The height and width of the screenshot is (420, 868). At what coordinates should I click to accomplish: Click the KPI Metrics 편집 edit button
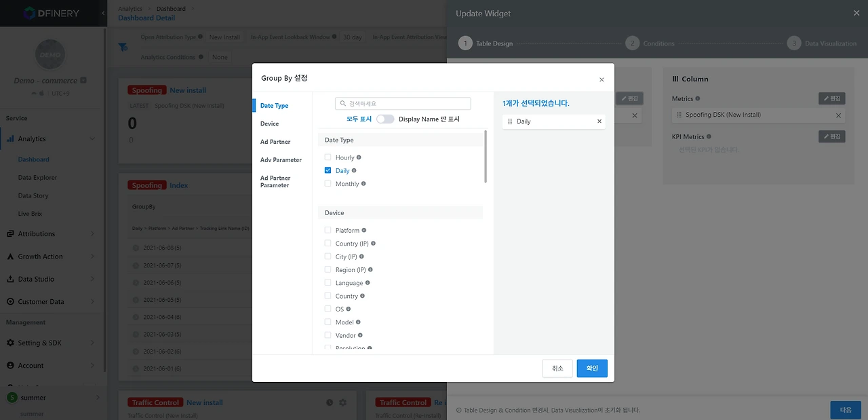tap(831, 137)
